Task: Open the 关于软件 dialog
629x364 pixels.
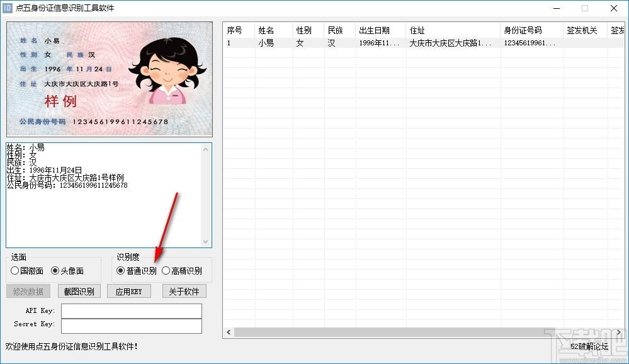Action: (x=184, y=292)
